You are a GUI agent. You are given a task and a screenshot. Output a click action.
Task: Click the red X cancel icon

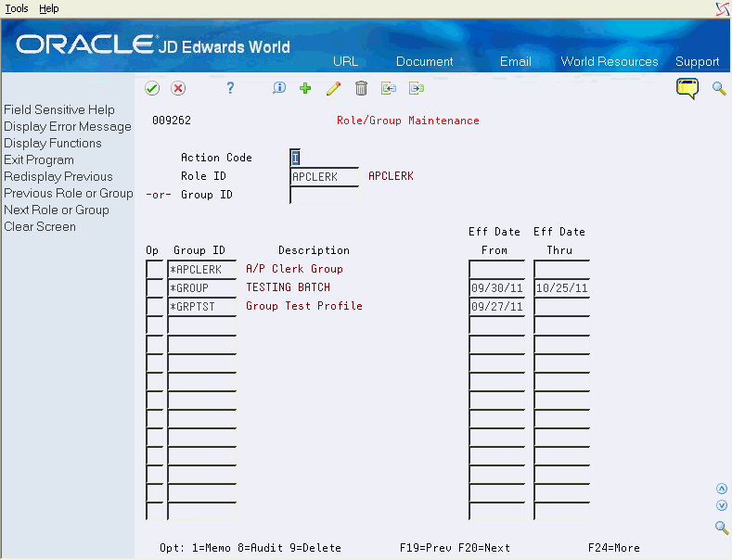pos(178,88)
